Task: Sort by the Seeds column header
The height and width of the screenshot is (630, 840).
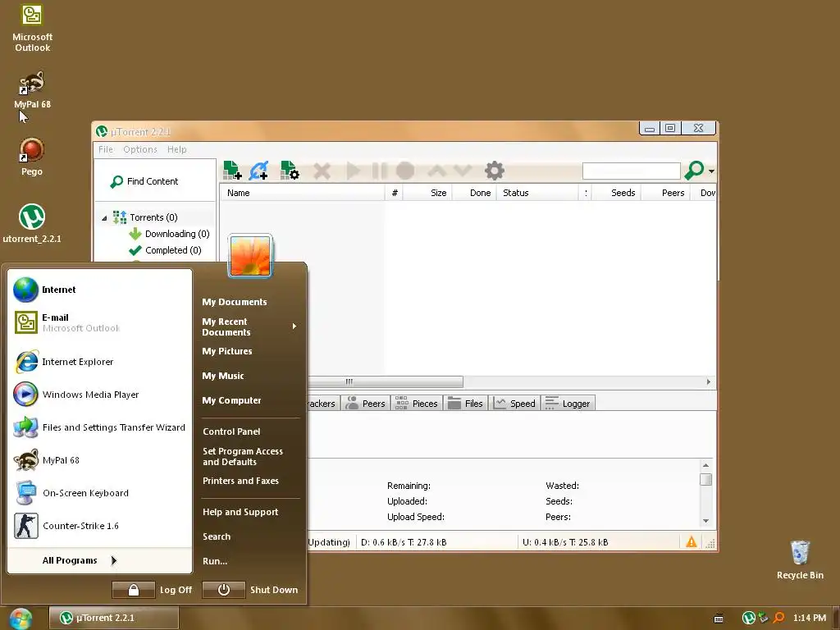Action: coord(617,193)
